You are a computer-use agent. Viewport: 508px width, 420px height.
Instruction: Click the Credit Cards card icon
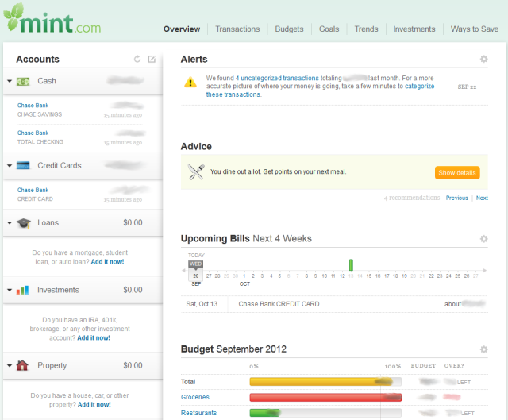(23, 166)
